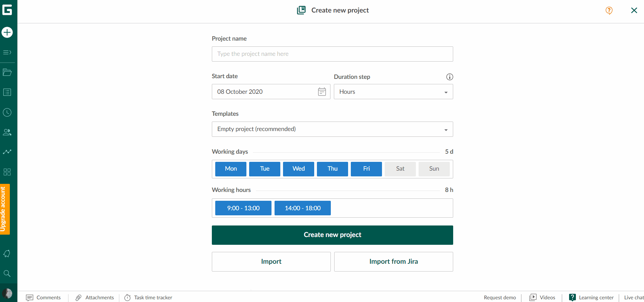Click the Task time tracker stopwatch icon
The height and width of the screenshot is (302, 644).
(x=127, y=298)
